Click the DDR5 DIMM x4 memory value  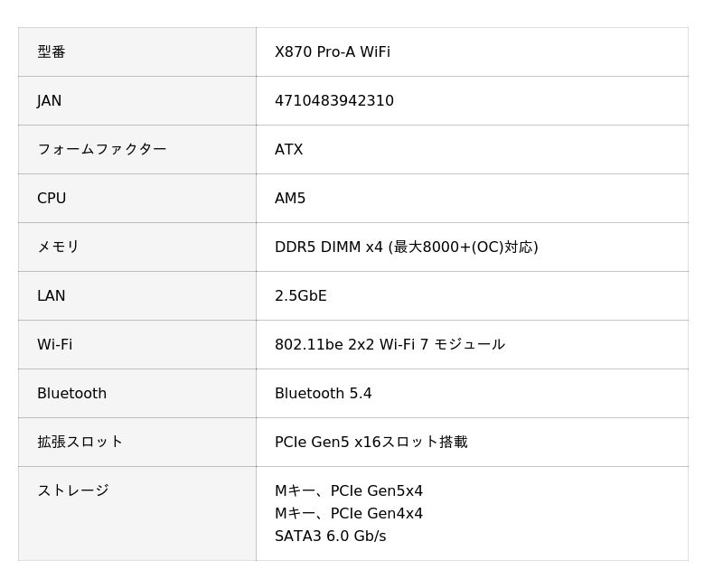click(x=406, y=247)
